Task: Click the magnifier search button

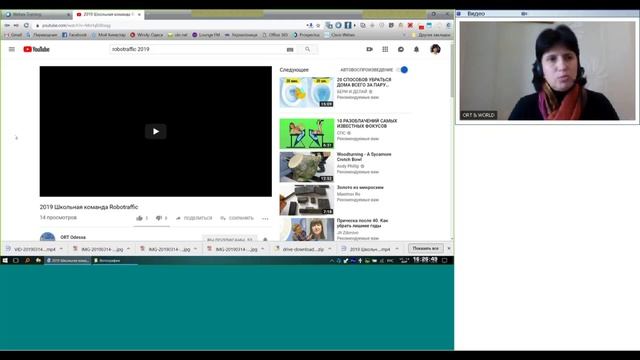Action: pos(308,49)
